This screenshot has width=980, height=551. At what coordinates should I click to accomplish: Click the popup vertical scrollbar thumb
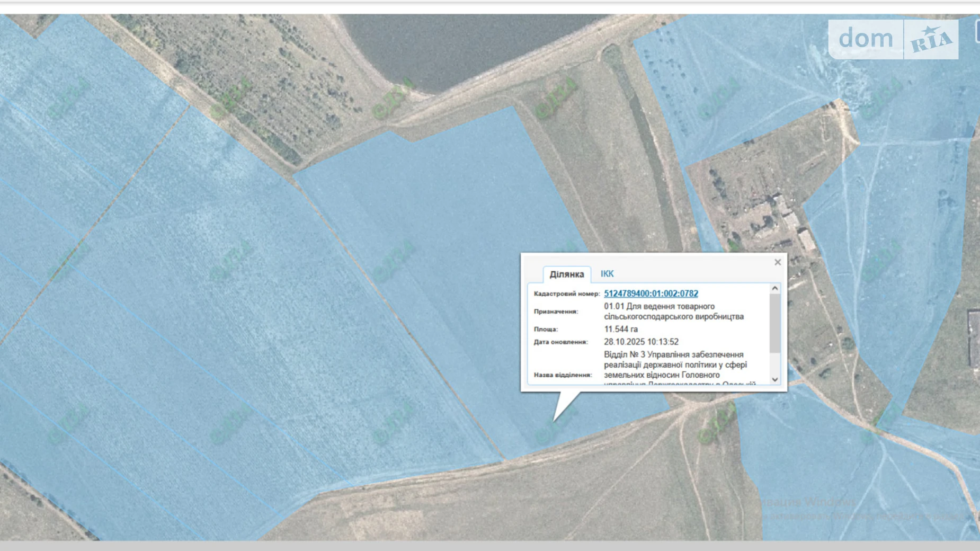pos(774,323)
